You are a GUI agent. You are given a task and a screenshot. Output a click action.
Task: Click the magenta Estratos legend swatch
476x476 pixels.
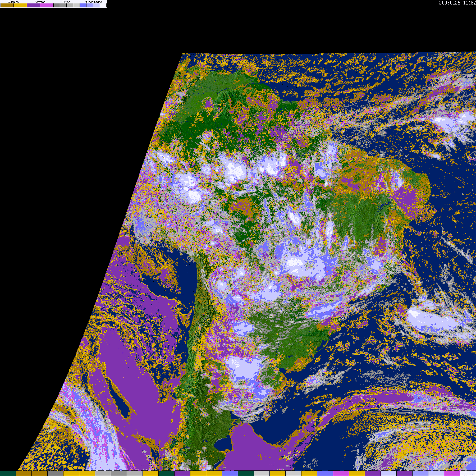point(47,5)
